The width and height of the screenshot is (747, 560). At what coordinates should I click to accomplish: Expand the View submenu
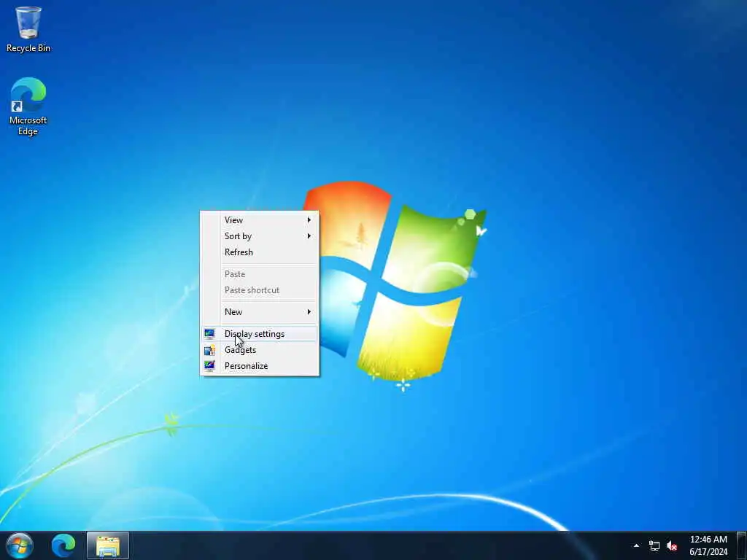(x=259, y=220)
